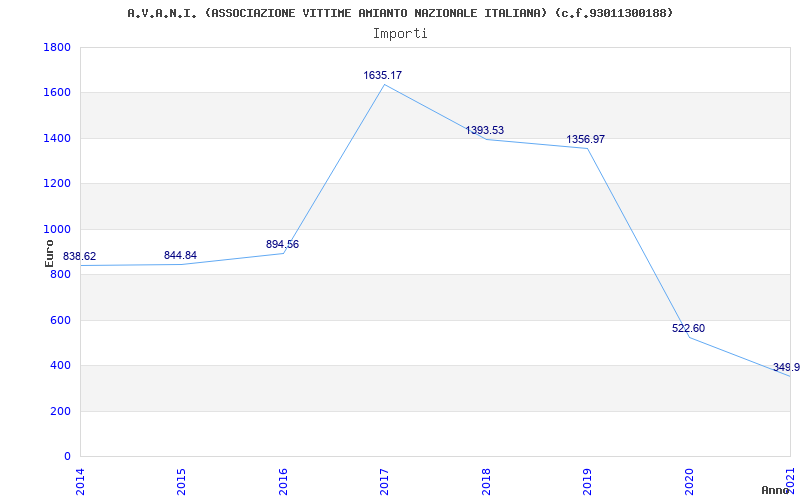This screenshot has width=800, height=500.
Task: Click the 2015 year tick label
Action: pyautogui.click(x=182, y=482)
